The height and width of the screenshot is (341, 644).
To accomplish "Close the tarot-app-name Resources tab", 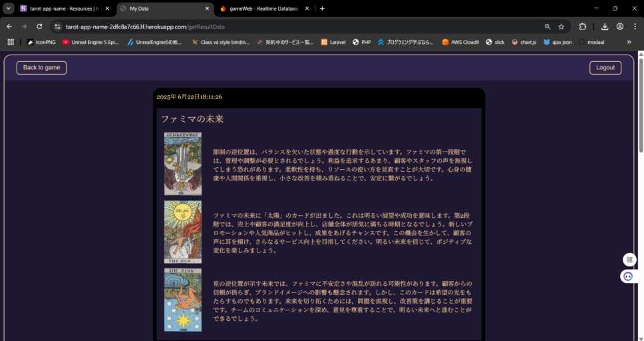I will (107, 9).
